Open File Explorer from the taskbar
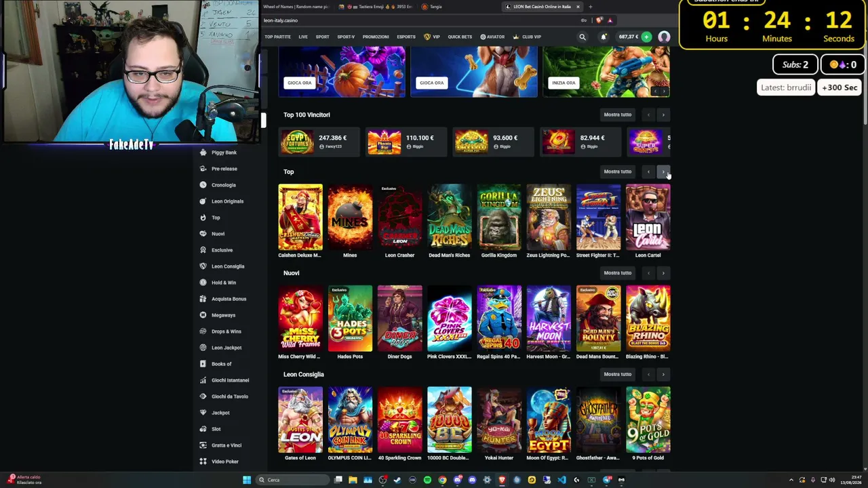 [x=353, y=480]
